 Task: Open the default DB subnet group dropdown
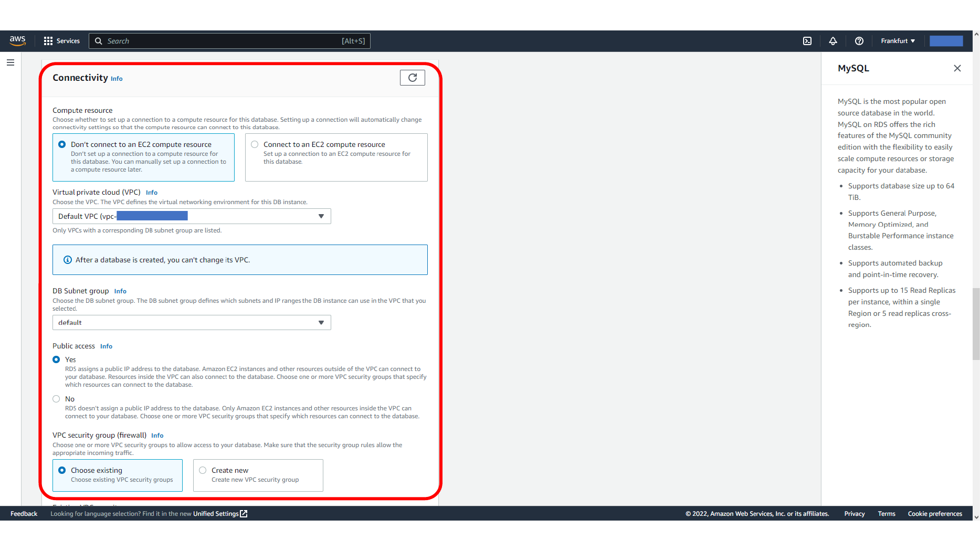[192, 323]
